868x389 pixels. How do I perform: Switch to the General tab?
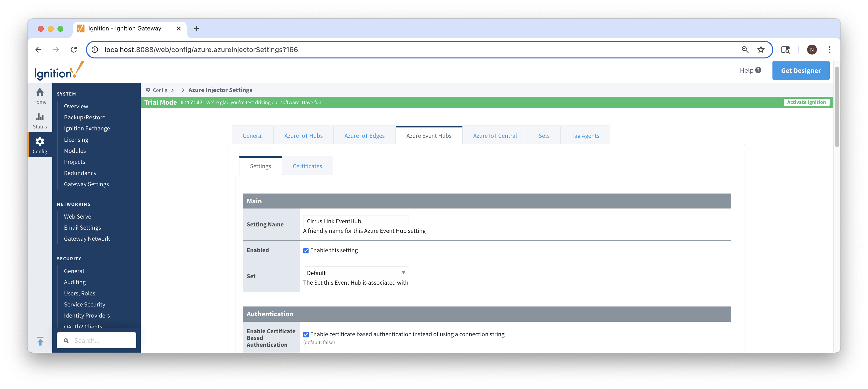tap(252, 136)
